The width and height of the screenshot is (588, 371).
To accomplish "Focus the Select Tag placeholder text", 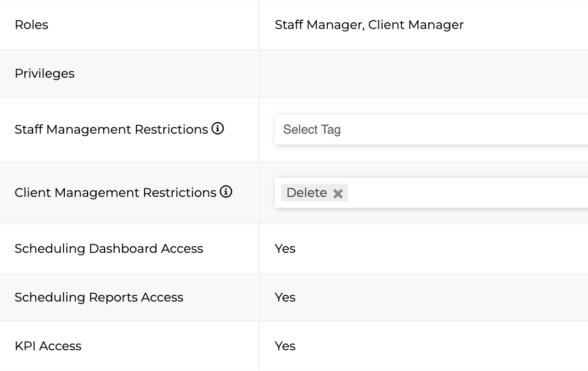I will point(312,130).
